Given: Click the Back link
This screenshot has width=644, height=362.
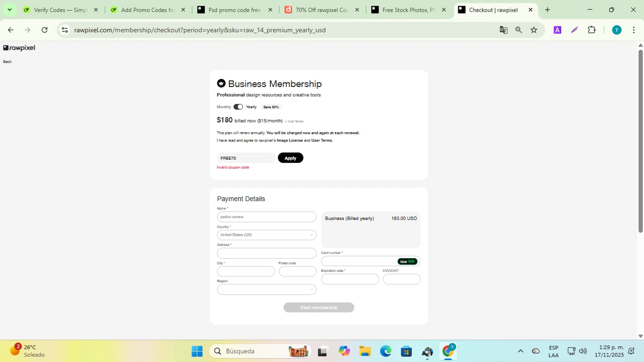Looking at the screenshot, I should point(7,62).
